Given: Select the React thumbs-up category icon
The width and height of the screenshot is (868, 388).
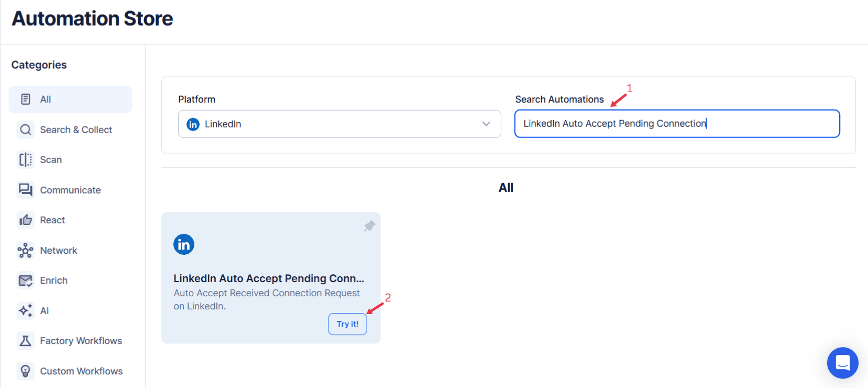Looking at the screenshot, I should (25, 220).
